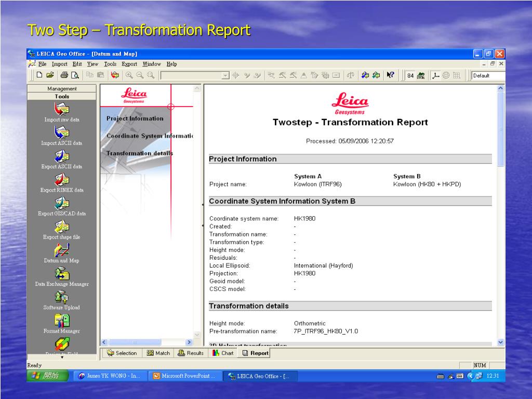Screen dimensions: 532x399
Task: Click the Open folder toolbar icon
Action: click(50, 75)
